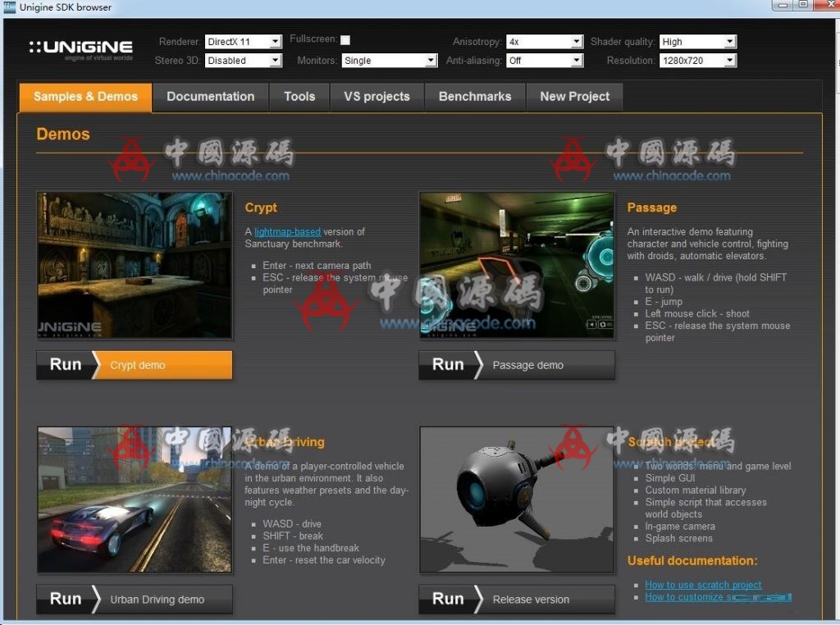This screenshot has height=625, width=840.
Task: Click the 'E - jump' text
Action: (664, 302)
